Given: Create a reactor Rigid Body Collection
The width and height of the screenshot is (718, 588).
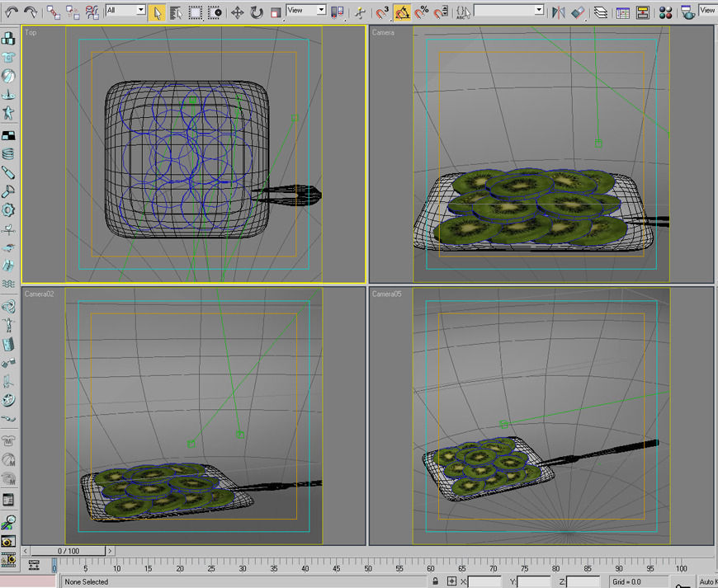Looking at the screenshot, I should [8, 39].
